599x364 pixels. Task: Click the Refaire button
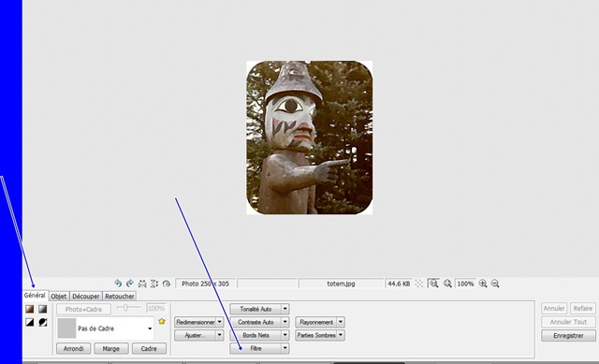click(582, 308)
